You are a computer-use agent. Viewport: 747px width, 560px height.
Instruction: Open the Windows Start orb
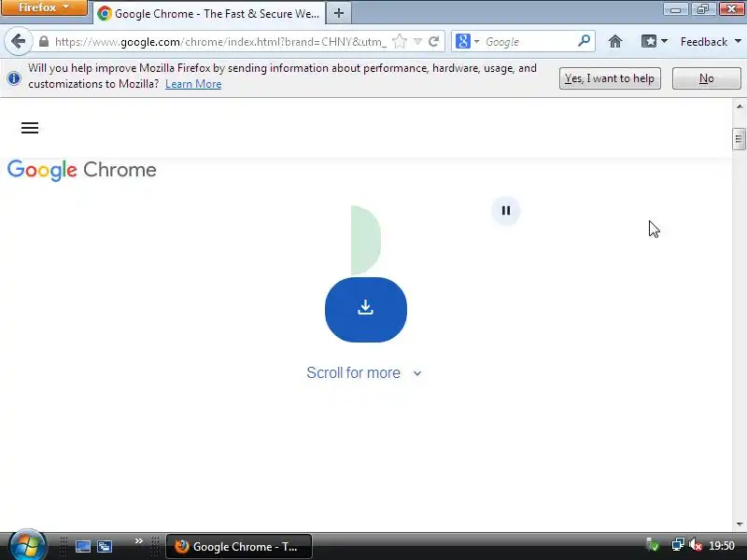pyautogui.click(x=28, y=545)
